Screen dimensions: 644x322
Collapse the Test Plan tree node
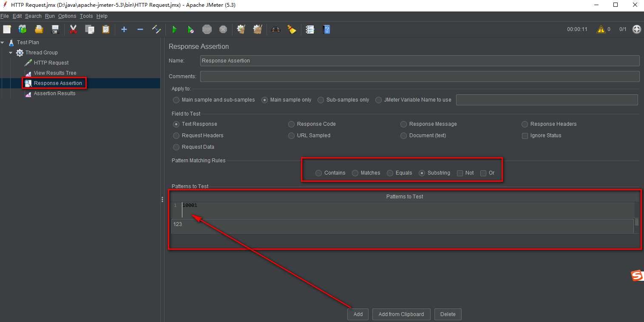(3, 42)
